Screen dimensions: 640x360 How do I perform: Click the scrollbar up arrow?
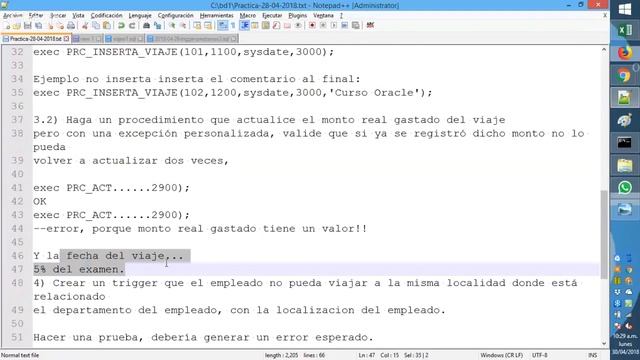coord(604,50)
